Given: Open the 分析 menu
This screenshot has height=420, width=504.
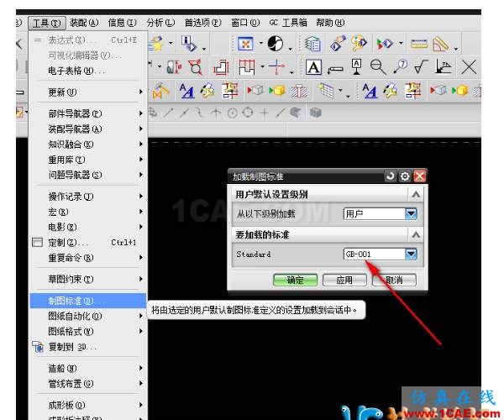Looking at the screenshot, I should (160, 23).
